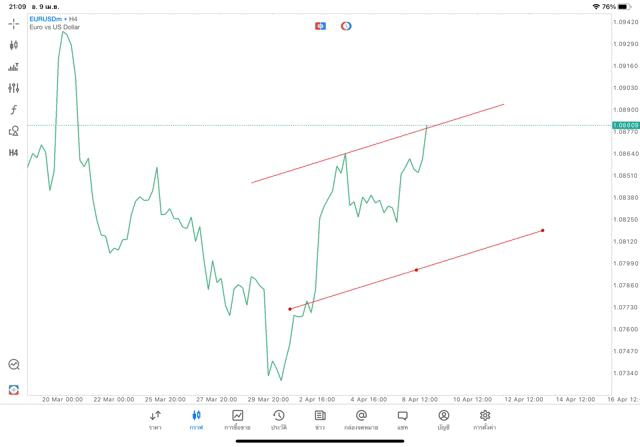Toggle the red-blue circular icon at top

tap(346, 25)
